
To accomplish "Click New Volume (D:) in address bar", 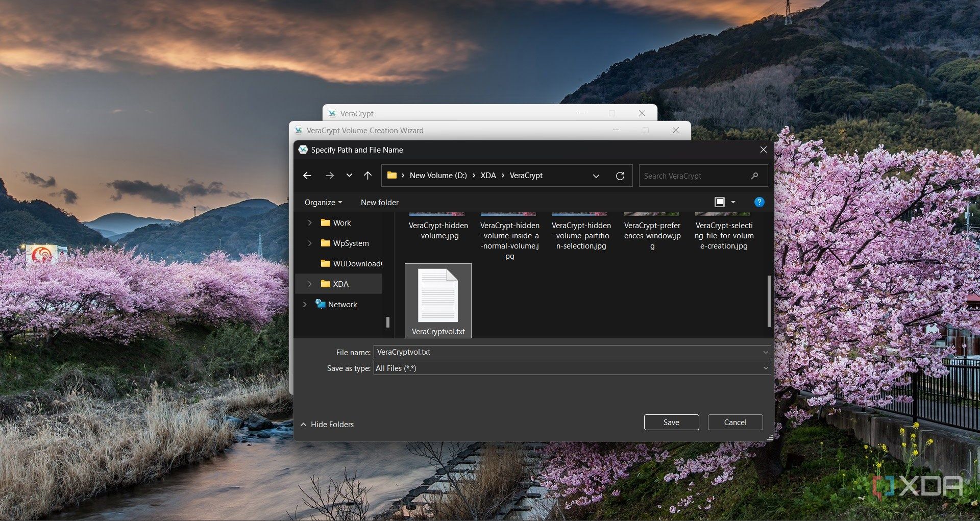I will pos(438,176).
